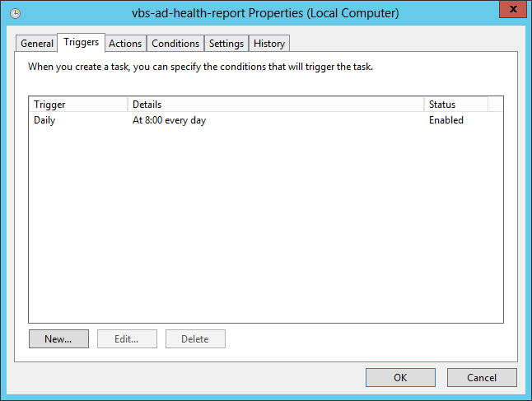Image resolution: width=532 pixels, height=401 pixels.
Task: Click the Edit... button
Action: (x=127, y=338)
